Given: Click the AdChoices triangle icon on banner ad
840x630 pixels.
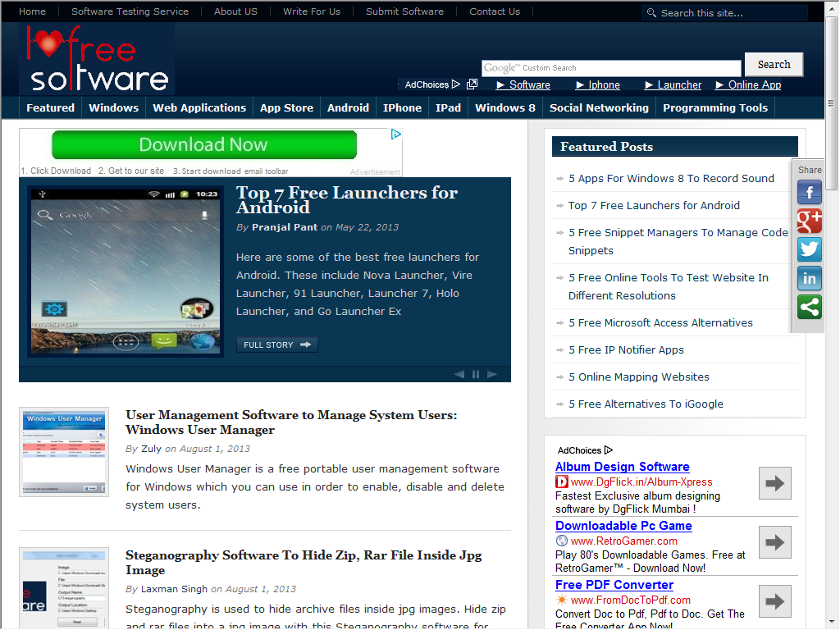Looking at the screenshot, I should pyautogui.click(x=396, y=134).
